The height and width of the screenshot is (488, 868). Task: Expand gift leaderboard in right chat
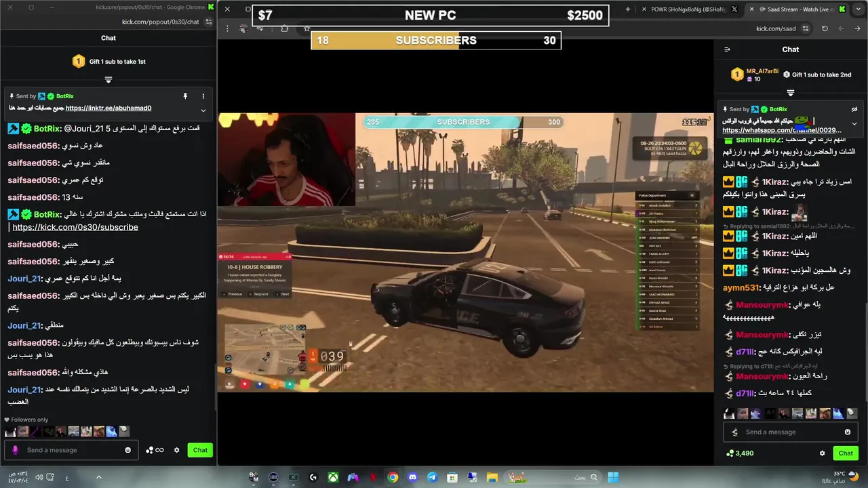[x=791, y=93]
